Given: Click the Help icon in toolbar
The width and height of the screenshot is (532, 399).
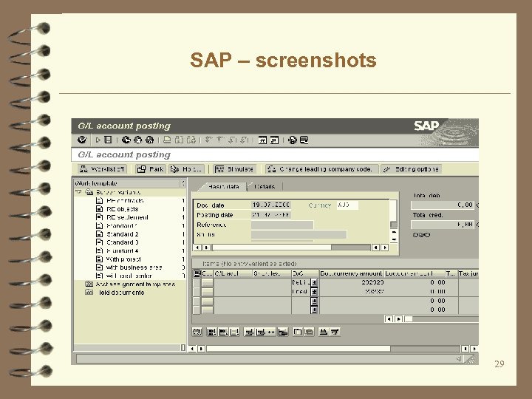Looking at the screenshot, I should pyautogui.click(x=292, y=140).
